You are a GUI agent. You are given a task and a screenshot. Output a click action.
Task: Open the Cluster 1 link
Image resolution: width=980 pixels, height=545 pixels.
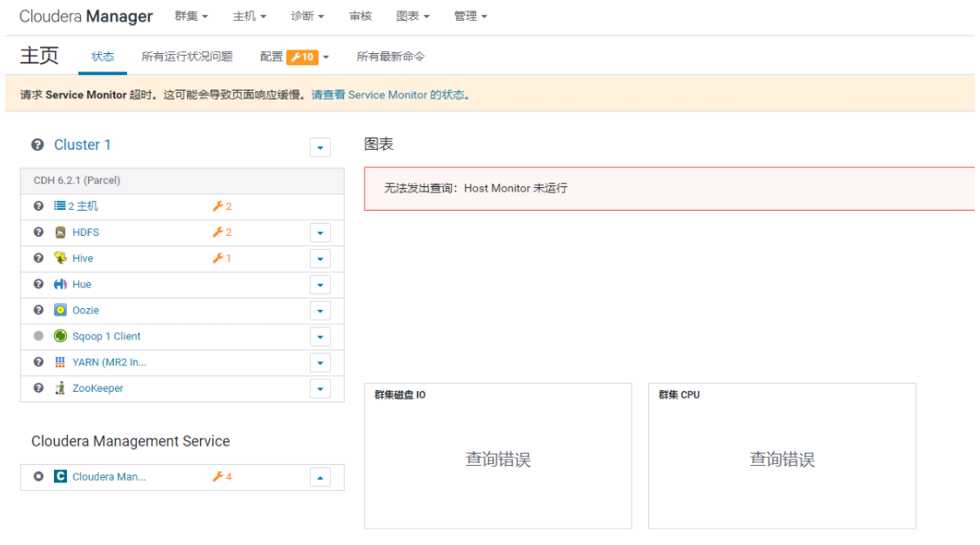point(82,145)
